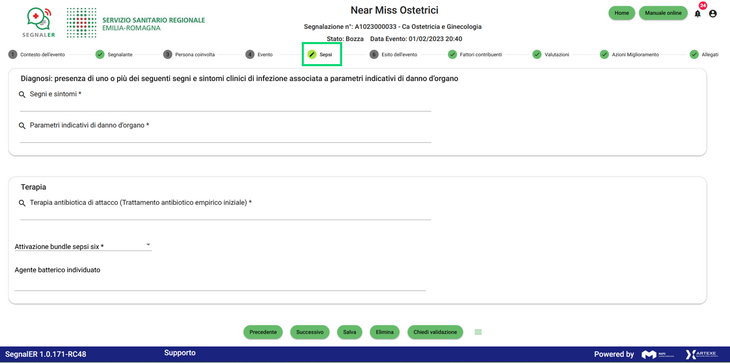Click the small green square near Chiedi validazione

pyautogui.click(x=478, y=332)
